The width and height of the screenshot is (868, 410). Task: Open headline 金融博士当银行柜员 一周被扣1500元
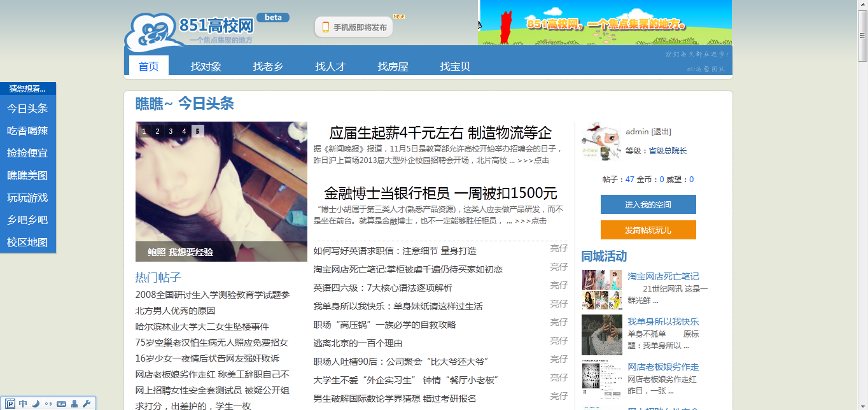tap(440, 193)
